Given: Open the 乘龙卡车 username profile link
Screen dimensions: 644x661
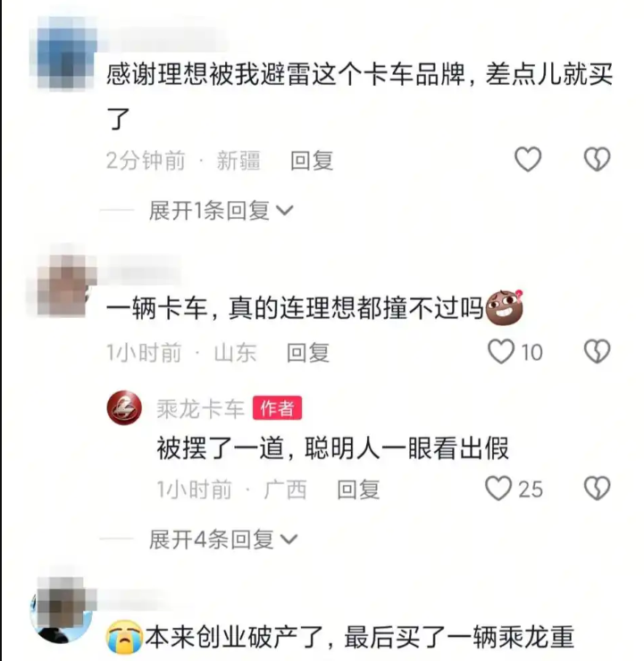Looking at the screenshot, I should tap(201, 408).
